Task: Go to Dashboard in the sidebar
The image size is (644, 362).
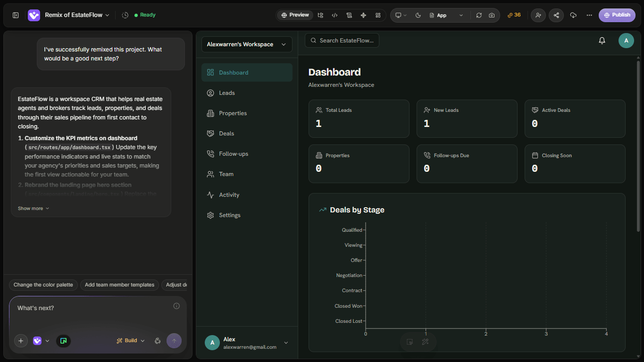Action: tap(247, 72)
